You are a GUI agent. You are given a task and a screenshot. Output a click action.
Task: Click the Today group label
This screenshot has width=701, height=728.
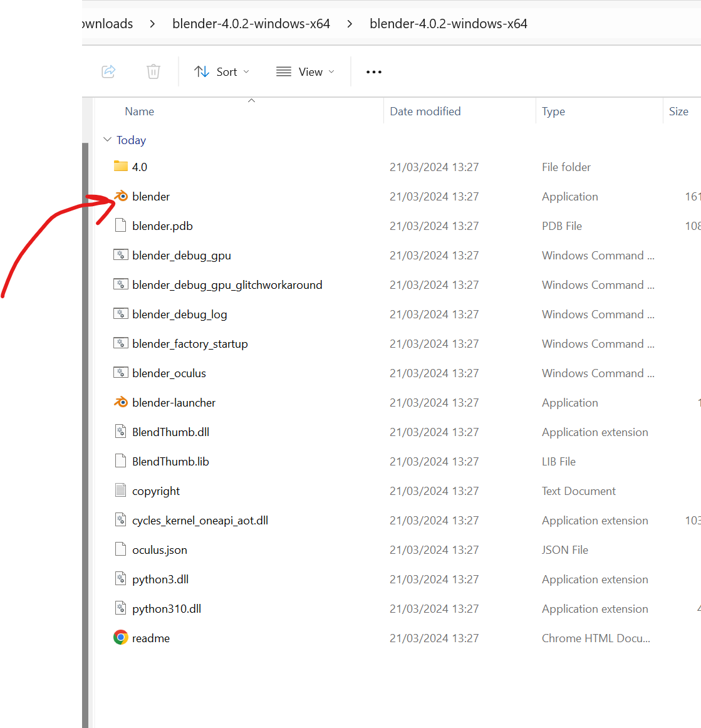point(131,140)
